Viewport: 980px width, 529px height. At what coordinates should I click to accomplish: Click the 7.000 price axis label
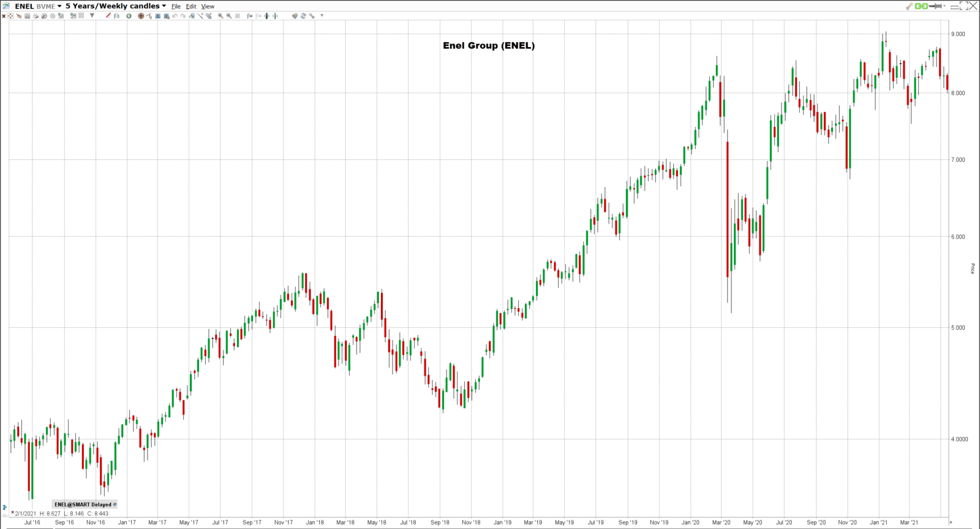[958, 160]
